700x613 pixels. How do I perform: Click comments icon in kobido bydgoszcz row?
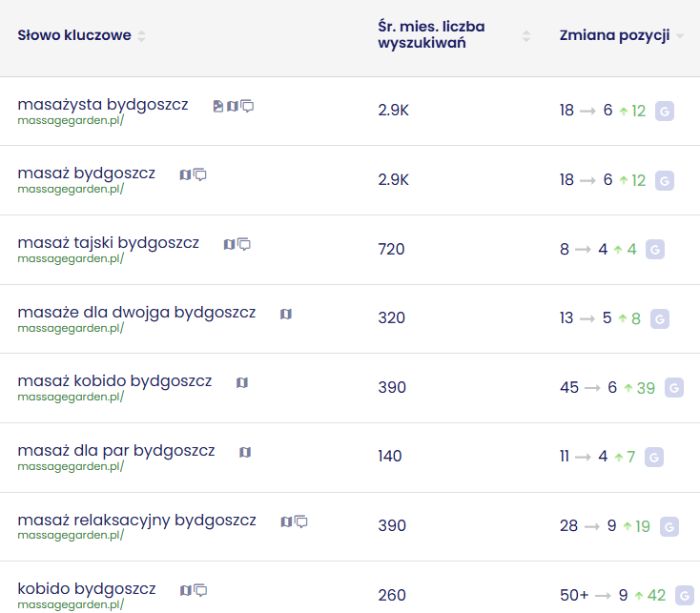coord(200,591)
